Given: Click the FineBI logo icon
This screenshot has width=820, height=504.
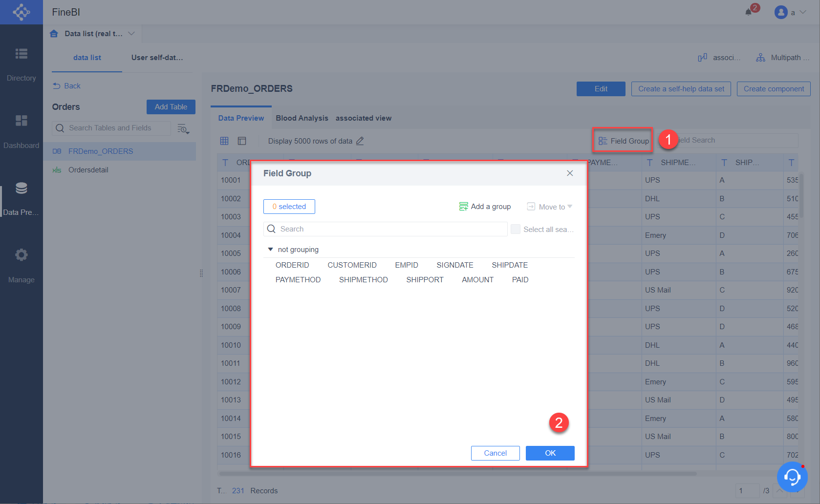Looking at the screenshot, I should [x=21, y=12].
